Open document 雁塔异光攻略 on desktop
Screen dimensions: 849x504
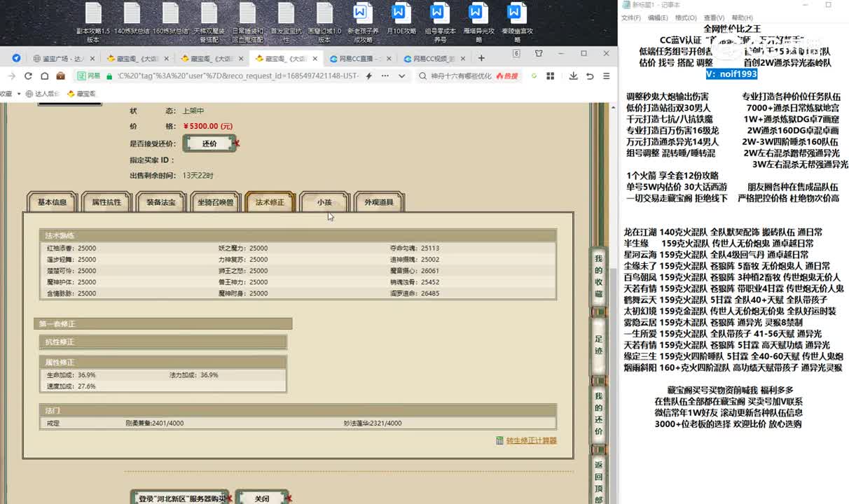[478, 22]
